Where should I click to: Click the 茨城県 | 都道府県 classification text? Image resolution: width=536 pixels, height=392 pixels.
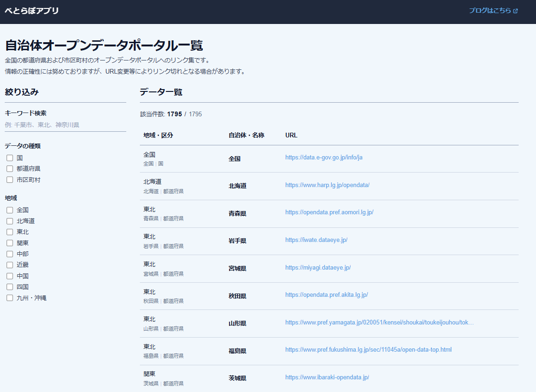pyautogui.click(x=163, y=384)
